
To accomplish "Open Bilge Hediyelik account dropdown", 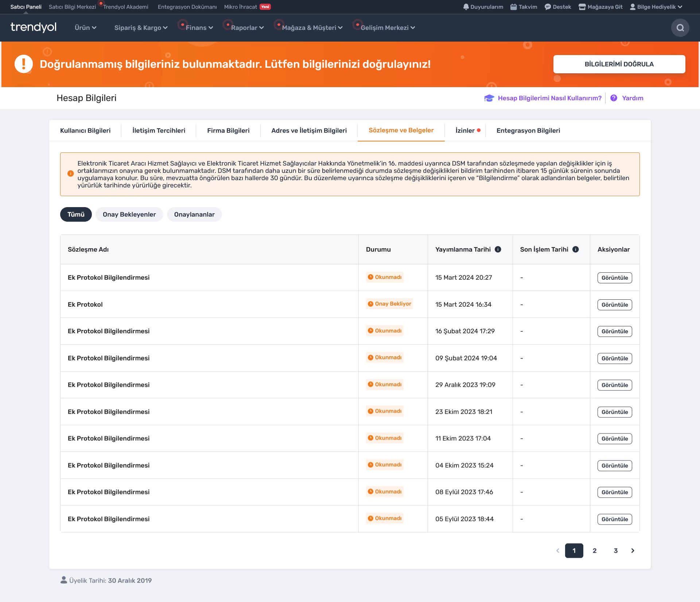I will [x=656, y=7].
